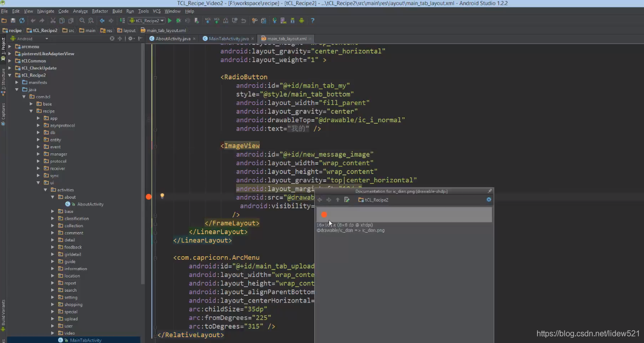Open Help with the question mark icon
The width and height of the screenshot is (644, 343).
[x=312, y=21]
